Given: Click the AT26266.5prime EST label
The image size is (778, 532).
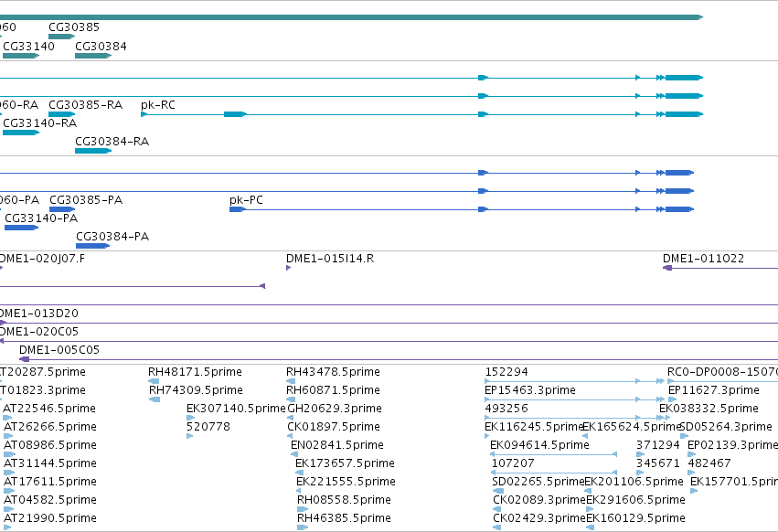Looking at the screenshot, I should tap(50, 427).
